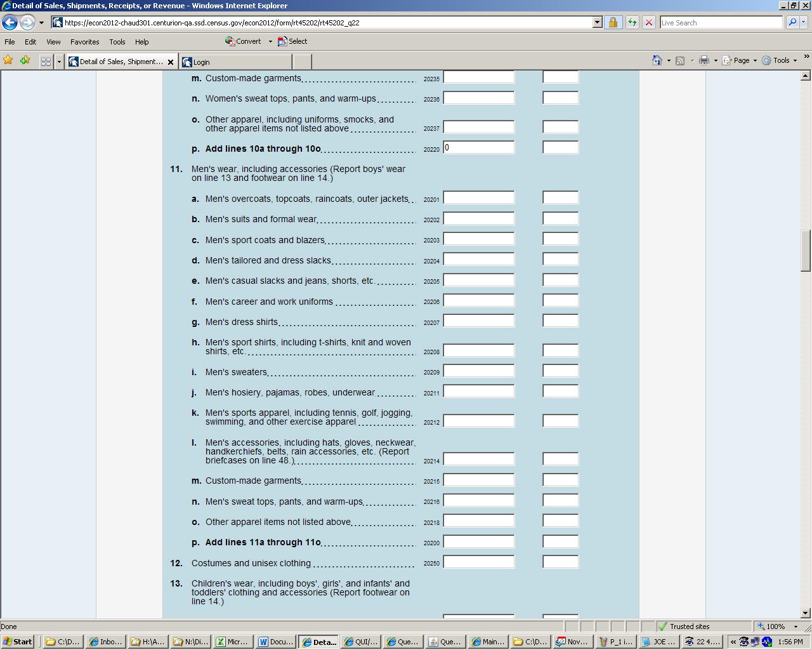Open the File menu
This screenshot has height=650, width=812.
(10, 42)
